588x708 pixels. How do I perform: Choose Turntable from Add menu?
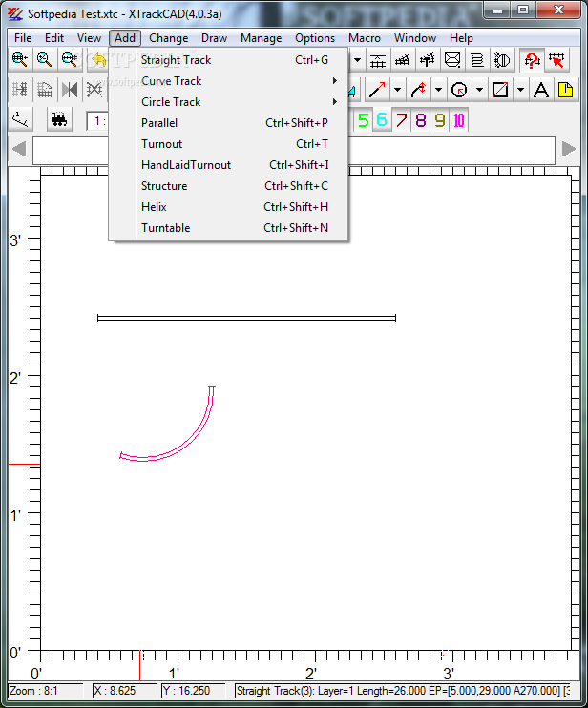click(x=228, y=228)
